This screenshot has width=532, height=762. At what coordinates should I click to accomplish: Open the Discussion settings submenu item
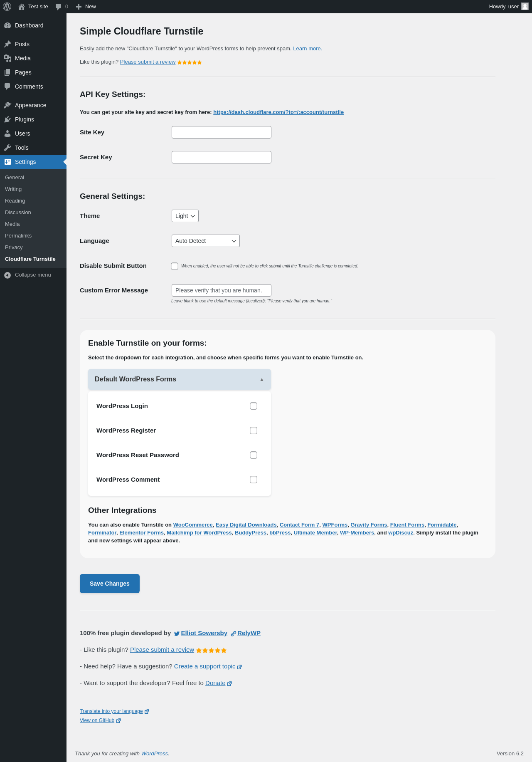click(18, 213)
